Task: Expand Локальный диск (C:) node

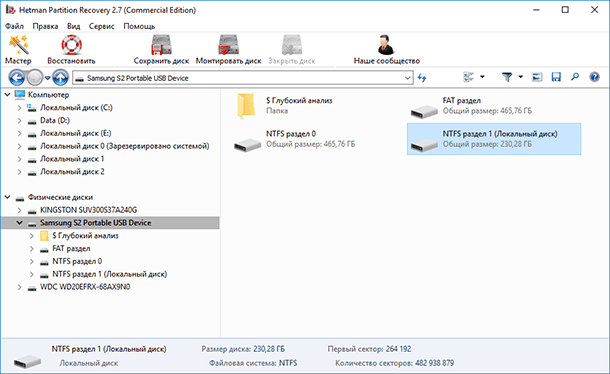Action: pos(19,108)
